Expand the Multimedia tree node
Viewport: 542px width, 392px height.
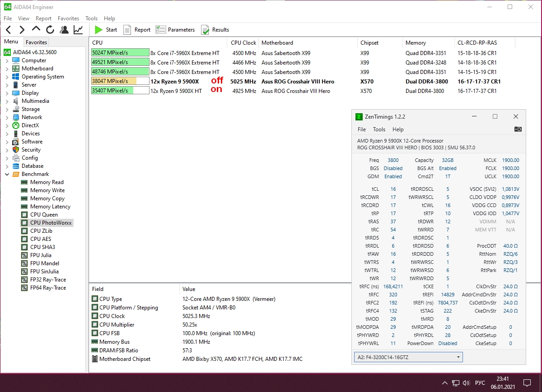coord(7,101)
